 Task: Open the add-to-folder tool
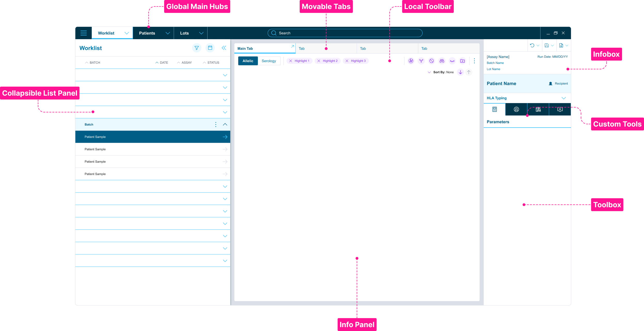coord(463,61)
